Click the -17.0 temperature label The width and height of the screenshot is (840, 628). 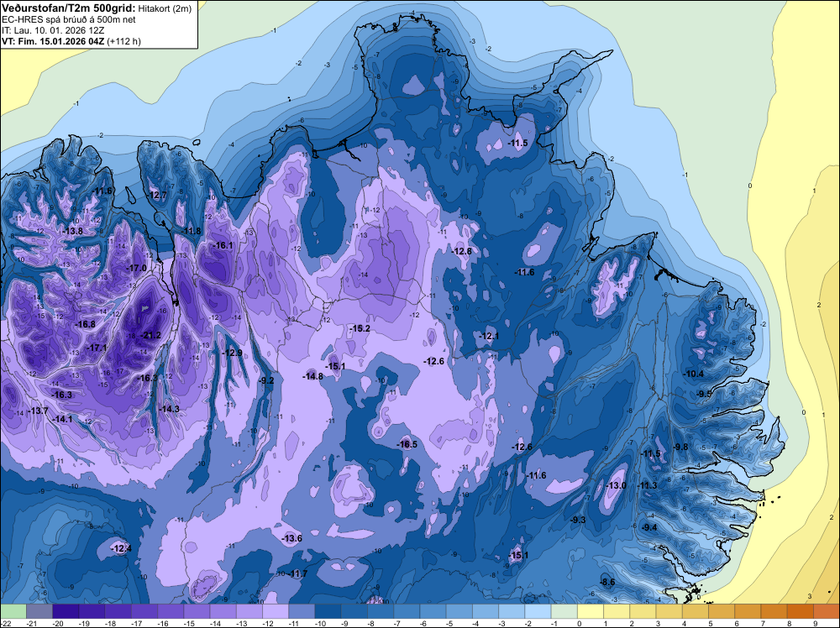pyautogui.click(x=136, y=268)
